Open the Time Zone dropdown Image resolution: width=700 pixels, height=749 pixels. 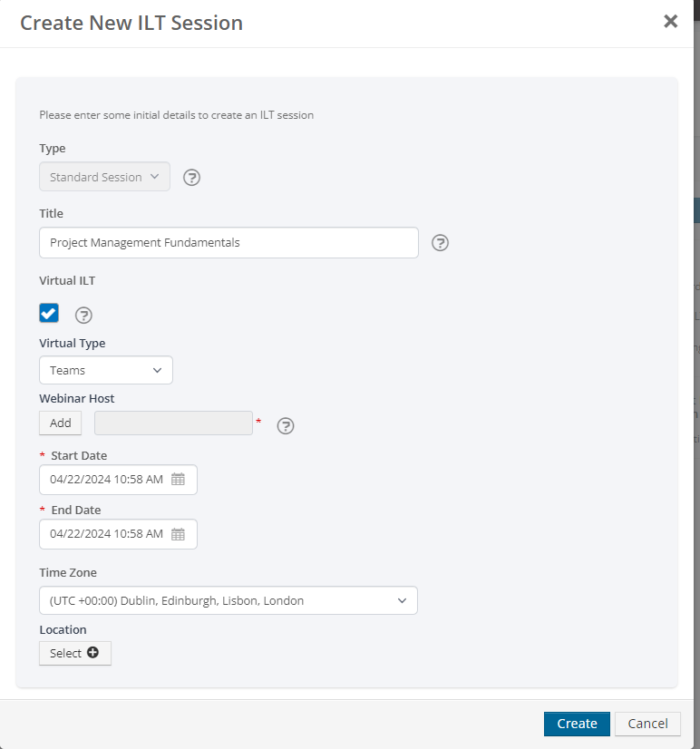(228, 600)
